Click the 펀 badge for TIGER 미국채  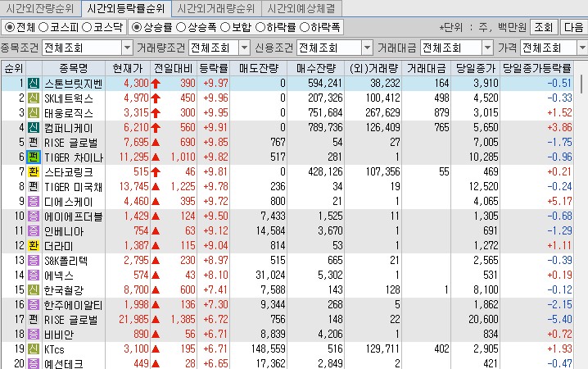(34, 187)
